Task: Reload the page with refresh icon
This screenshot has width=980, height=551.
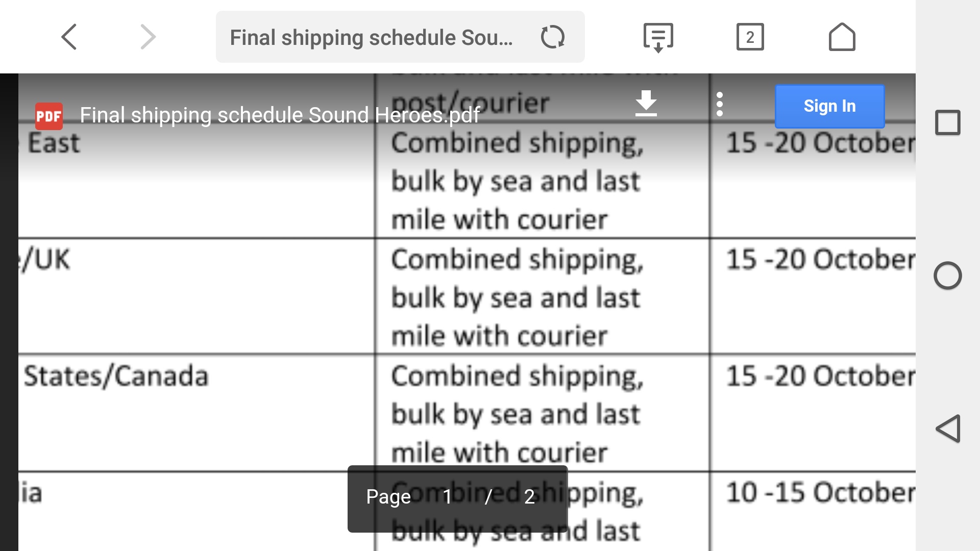Action: (553, 37)
